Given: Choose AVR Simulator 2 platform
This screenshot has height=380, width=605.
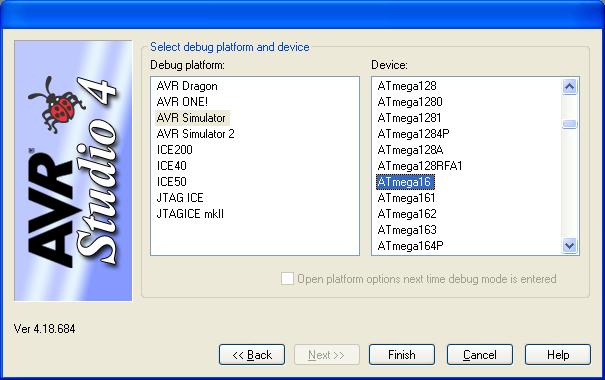Looking at the screenshot, I should pos(196,134).
